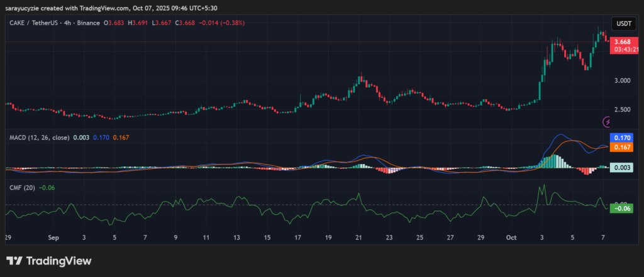644x277 pixels.
Task: Click the 0.003 histogram value tag
Action: pos(622,166)
